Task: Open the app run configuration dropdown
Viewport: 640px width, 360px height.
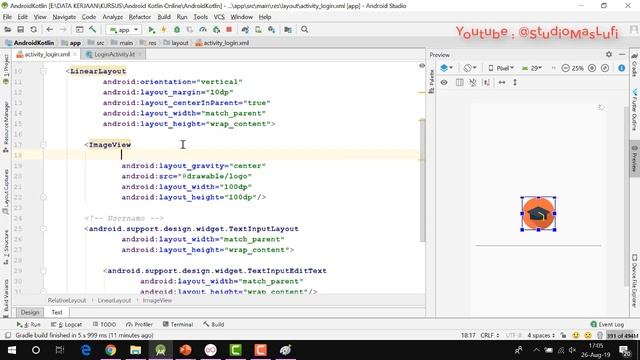Action: point(124,29)
